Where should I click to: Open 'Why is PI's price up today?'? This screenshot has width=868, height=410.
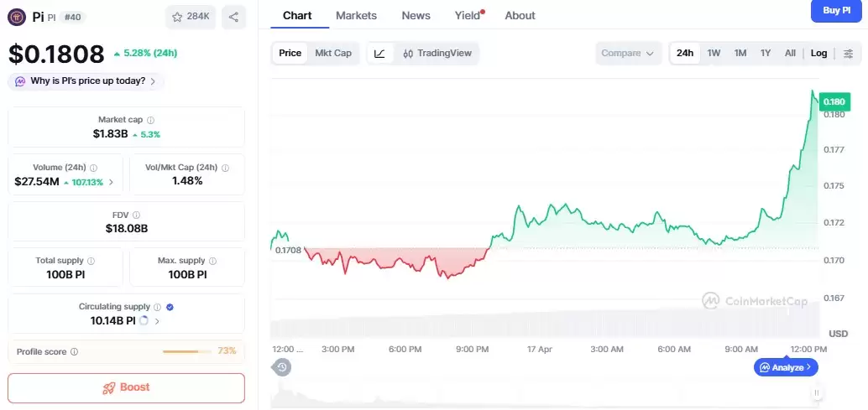tap(86, 81)
